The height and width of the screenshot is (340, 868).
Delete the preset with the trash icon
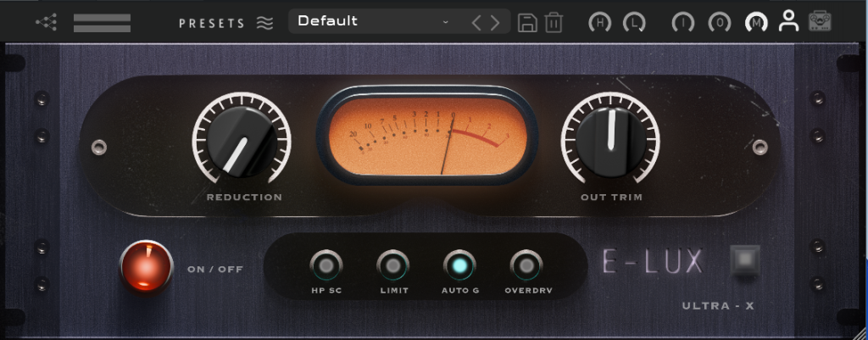point(554,23)
